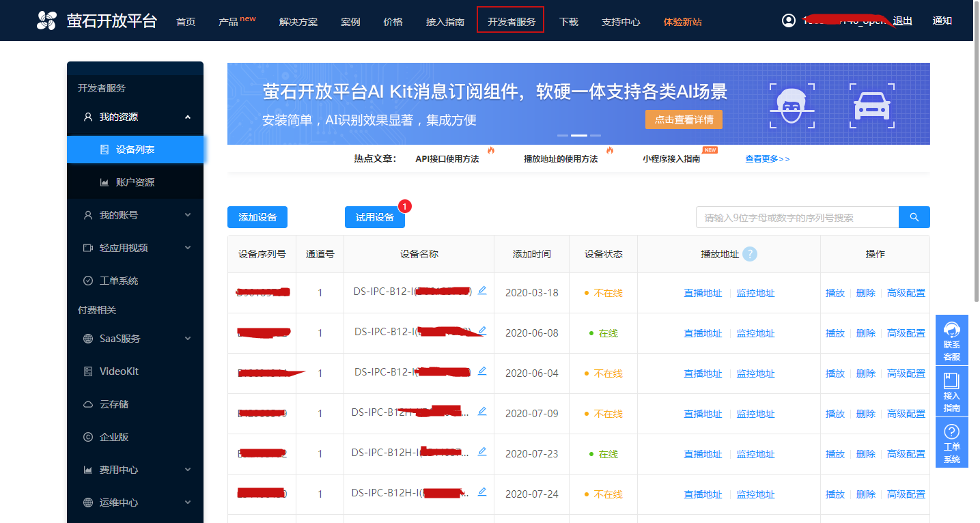Click the Ezviz platform logo icon
This screenshot has height=523, width=980.
[x=47, y=20]
